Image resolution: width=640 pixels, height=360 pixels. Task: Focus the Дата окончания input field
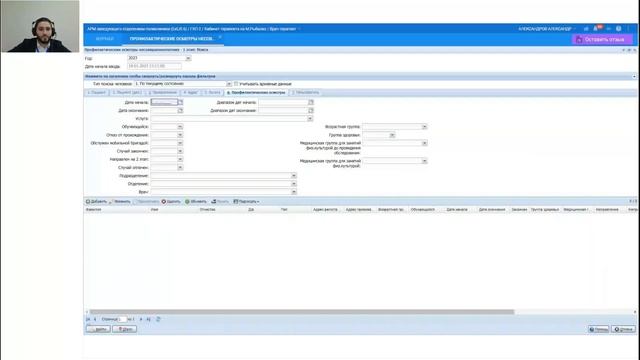tap(164, 111)
